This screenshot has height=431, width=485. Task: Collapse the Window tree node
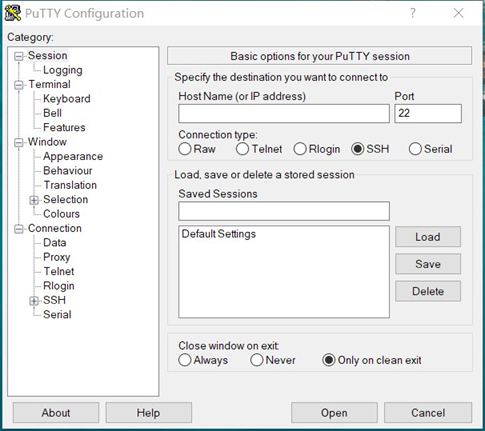[19, 143]
